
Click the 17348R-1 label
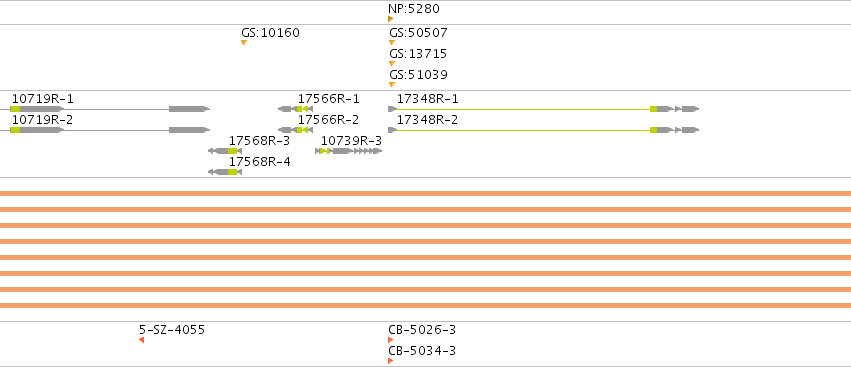[x=428, y=99]
